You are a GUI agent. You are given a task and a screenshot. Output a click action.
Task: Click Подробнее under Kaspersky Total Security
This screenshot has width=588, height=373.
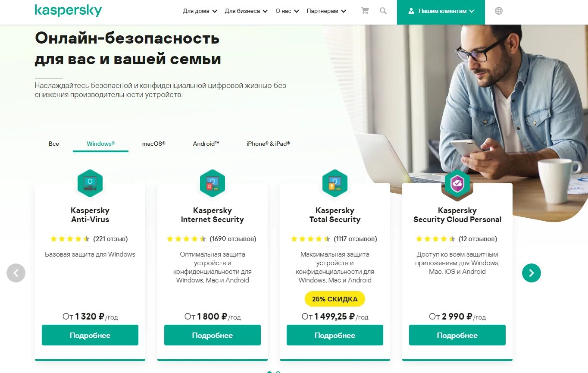(335, 335)
